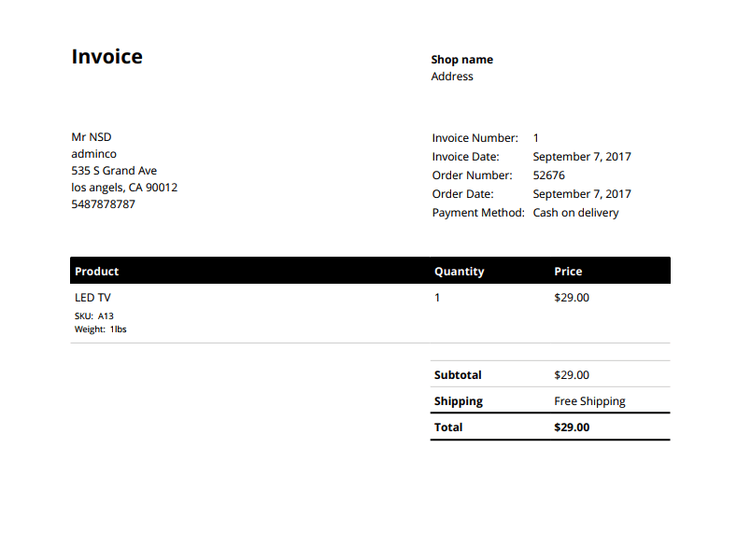This screenshot has height=560, width=737.
Task: Click 'los angels, CA 90012' line
Action: click(124, 188)
